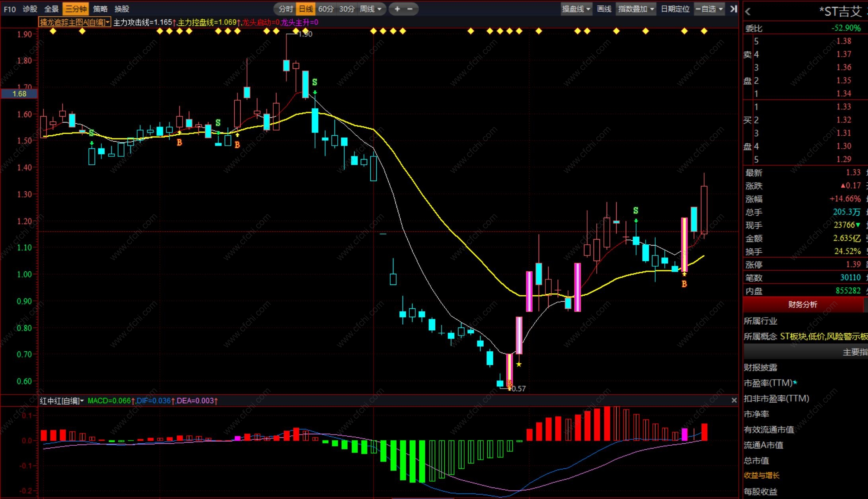Click first yellow diamond marker at top
This screenshot has width=868, height=499.
(53, 31)
